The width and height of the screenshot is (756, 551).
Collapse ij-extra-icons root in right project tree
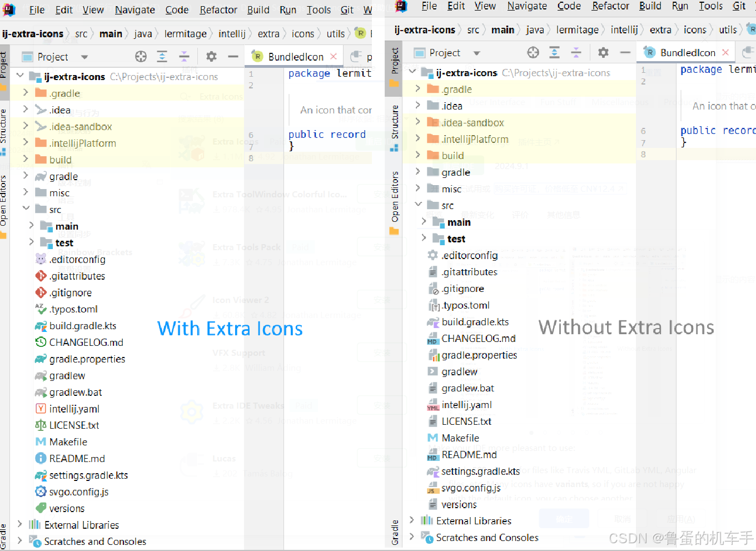pyautogui.click(x=412, y=72)
